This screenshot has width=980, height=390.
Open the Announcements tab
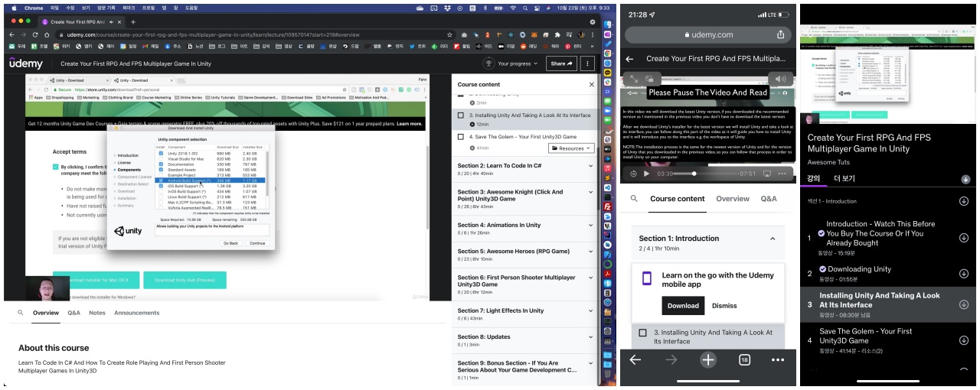(137, 313)
